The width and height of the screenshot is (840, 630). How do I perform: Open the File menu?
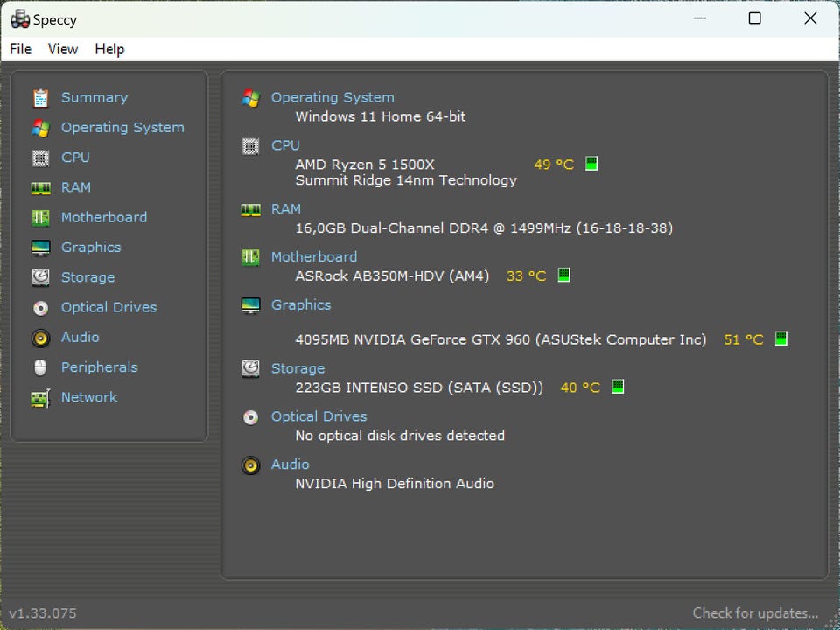click(20, 49)
